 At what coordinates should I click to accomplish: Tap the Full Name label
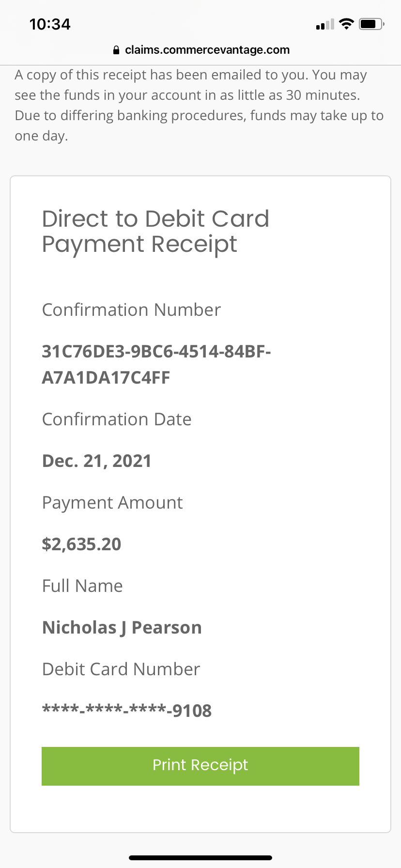coord(82,586)
